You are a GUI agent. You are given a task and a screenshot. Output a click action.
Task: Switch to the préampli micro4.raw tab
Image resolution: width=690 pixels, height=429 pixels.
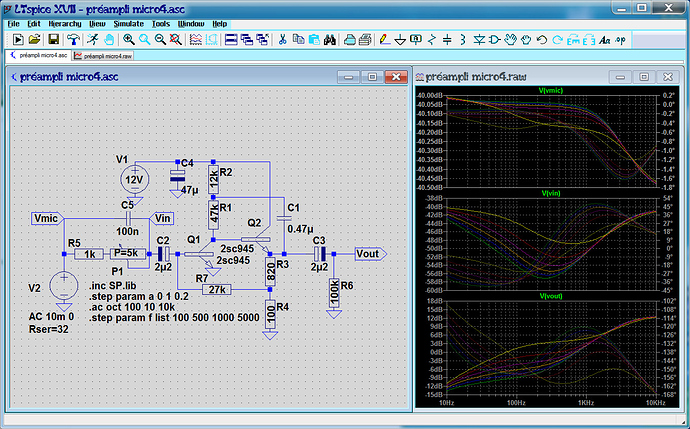pos(103,56)
